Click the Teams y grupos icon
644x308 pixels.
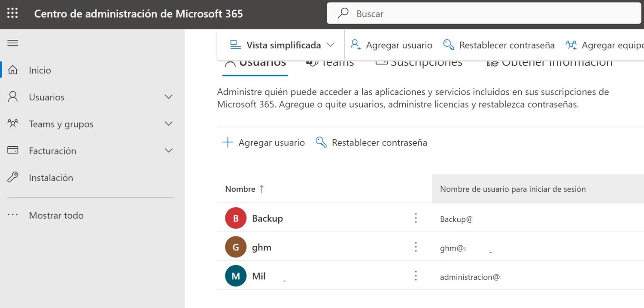(13, 124)
